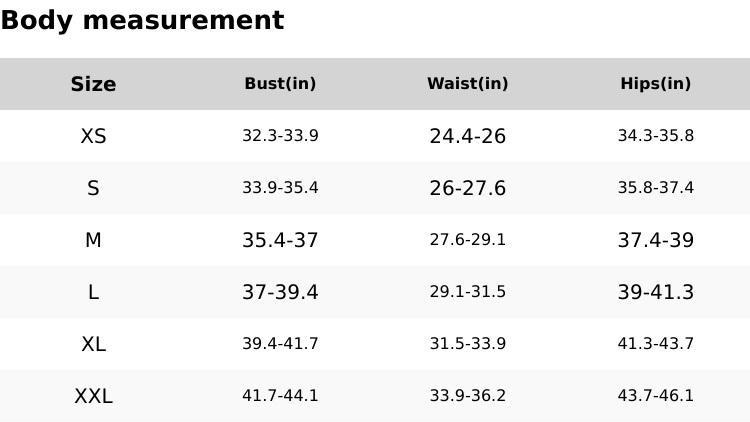
Task: Click the Waist(in) column header
Action: pos(468,84)
